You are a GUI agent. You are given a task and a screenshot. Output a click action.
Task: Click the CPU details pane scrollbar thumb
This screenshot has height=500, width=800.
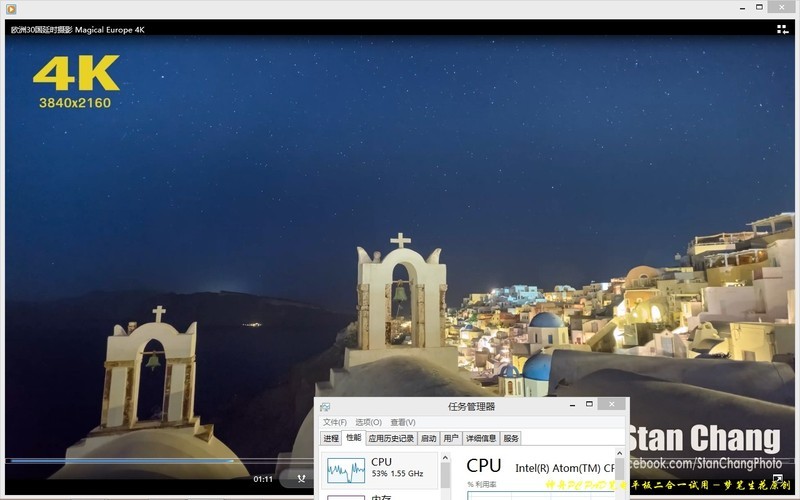click(619, 468)
